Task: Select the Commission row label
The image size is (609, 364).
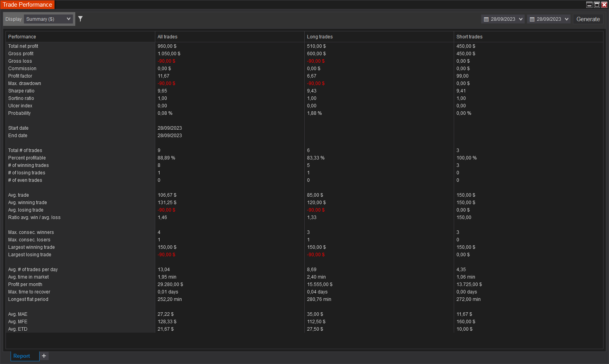Action: (22, 69)
